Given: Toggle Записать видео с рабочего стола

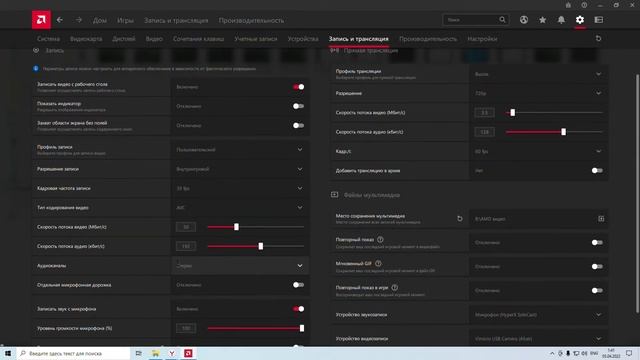Looking at the screenshot, I should pos(298,87).
